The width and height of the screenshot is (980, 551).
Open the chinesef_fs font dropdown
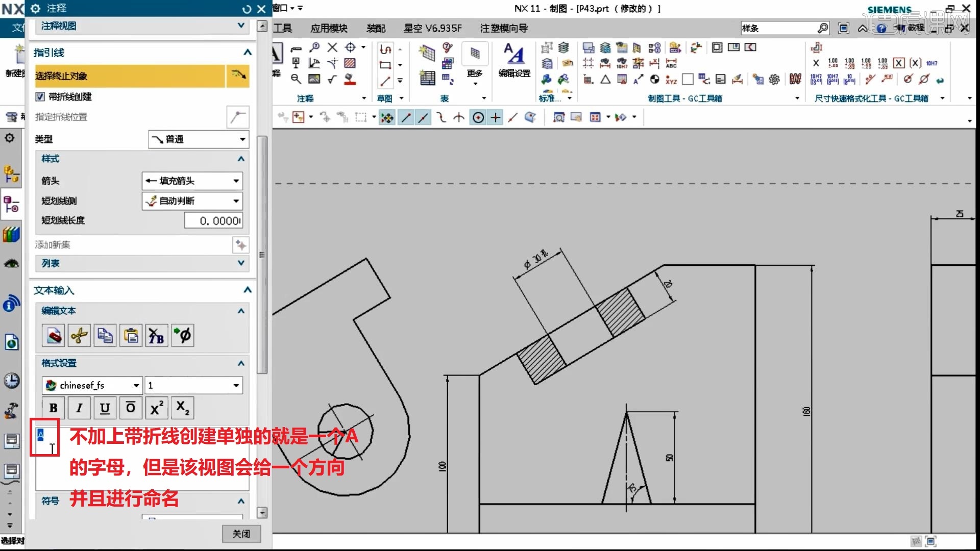[92, 385]
